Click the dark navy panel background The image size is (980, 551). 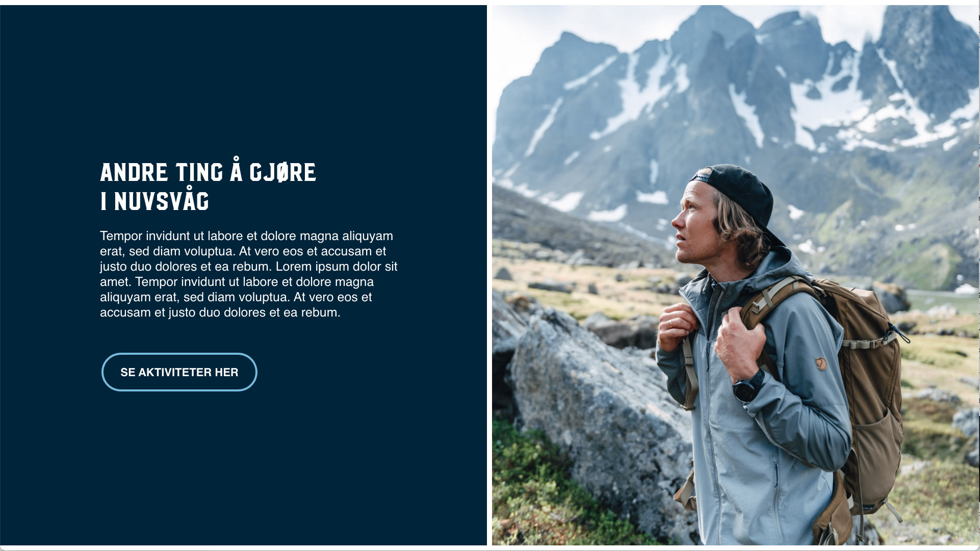pos(243,459)
